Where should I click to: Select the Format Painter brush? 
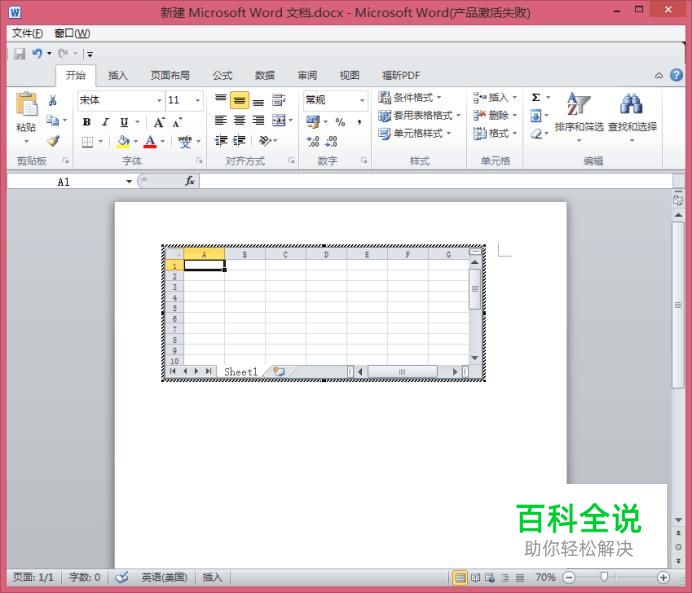(53, 141)
